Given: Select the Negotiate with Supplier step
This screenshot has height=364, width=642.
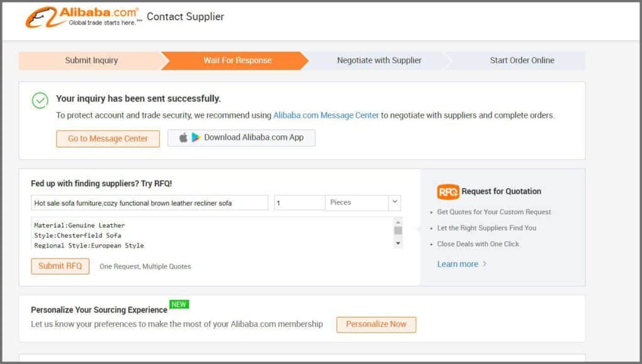Looking at the screenshot, I should 379,61.
